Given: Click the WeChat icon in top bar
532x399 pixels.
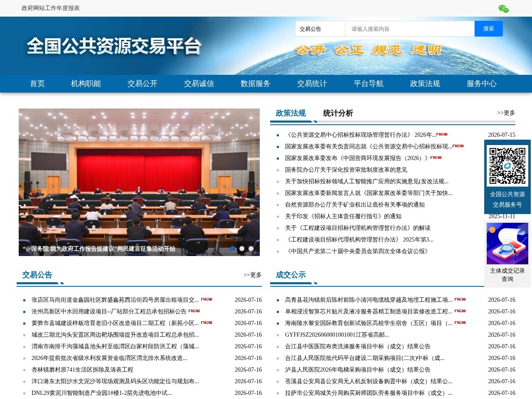Looking at the screenshot, I should (503, 9).
